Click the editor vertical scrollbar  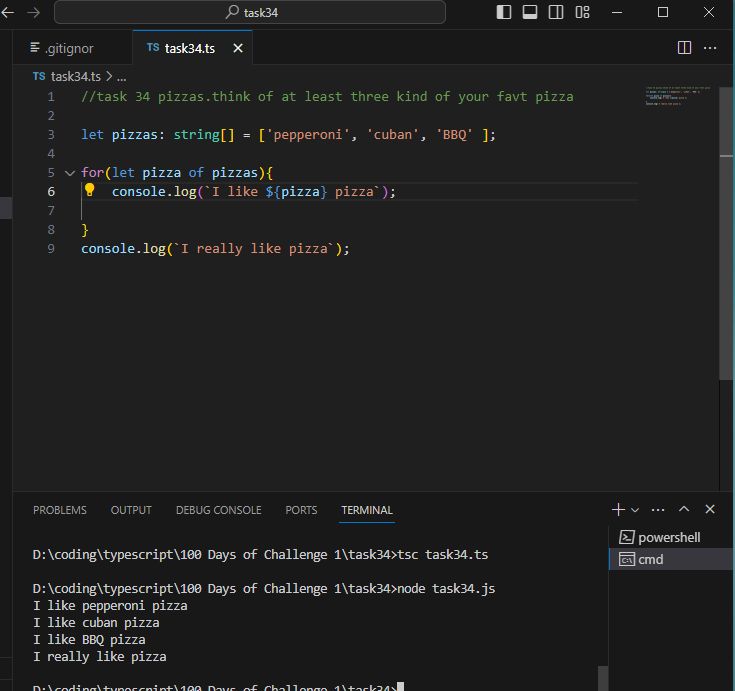(x=726, y=234)
